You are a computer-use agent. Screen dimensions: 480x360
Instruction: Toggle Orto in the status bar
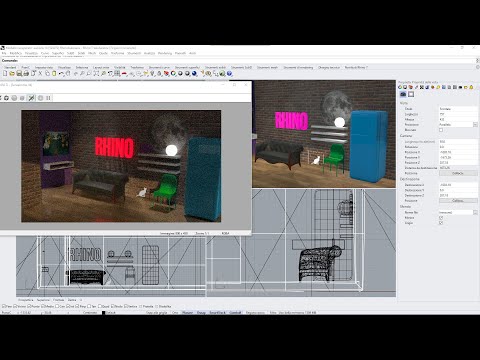(x=175, y=313)
